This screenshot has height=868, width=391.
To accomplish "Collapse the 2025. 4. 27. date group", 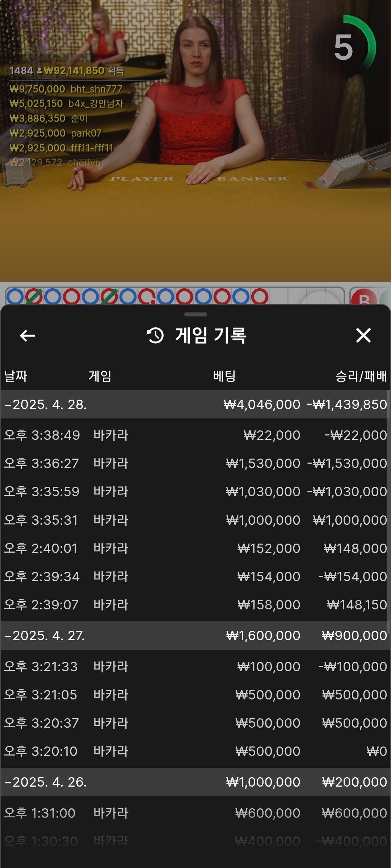I will (195, 635).
